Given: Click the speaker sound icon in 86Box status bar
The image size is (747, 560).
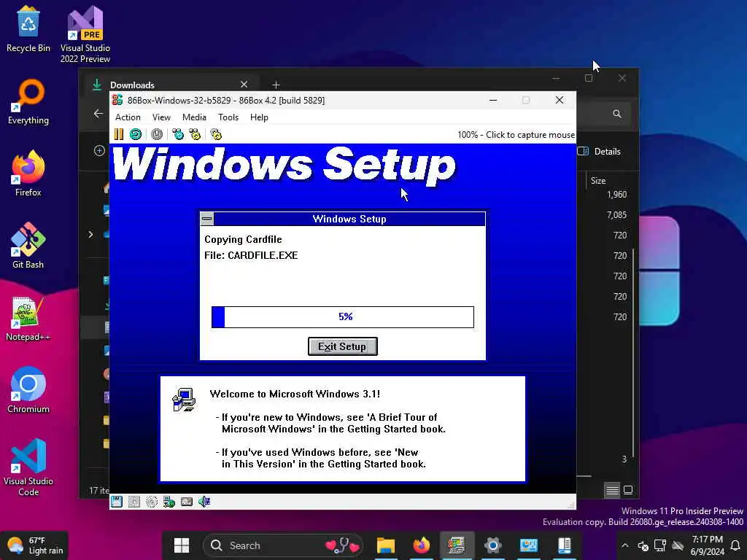Looking at the screenshot, I should coord(204,502).
